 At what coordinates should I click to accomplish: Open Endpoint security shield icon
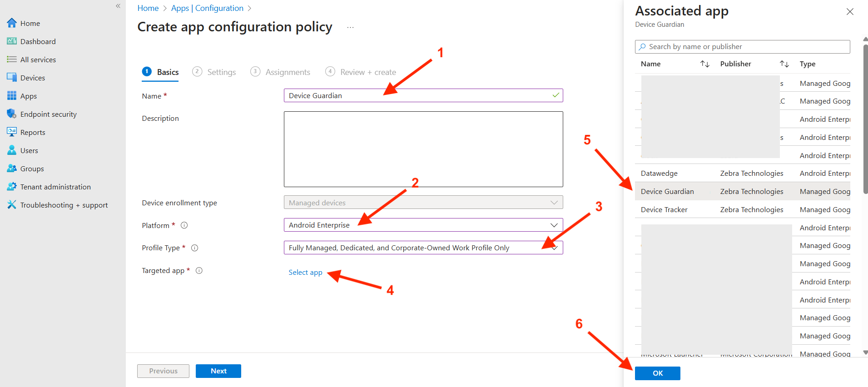coord(12,114)
